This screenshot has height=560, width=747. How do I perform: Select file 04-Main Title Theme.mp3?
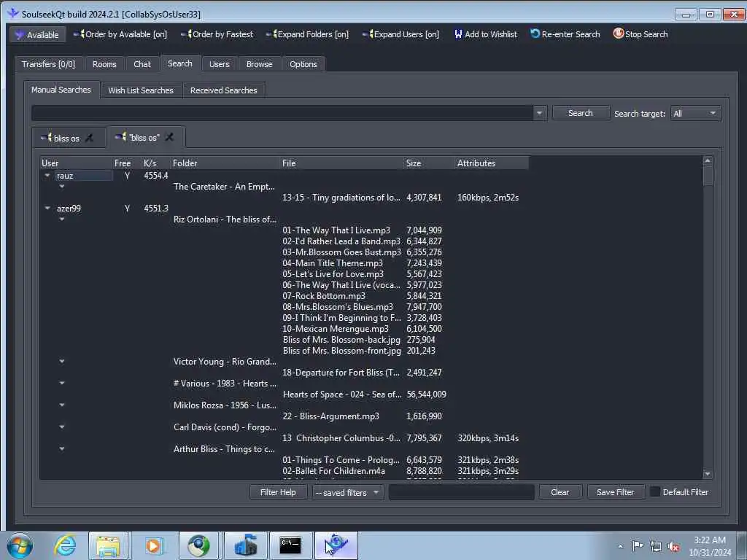(x=333, y=263)
